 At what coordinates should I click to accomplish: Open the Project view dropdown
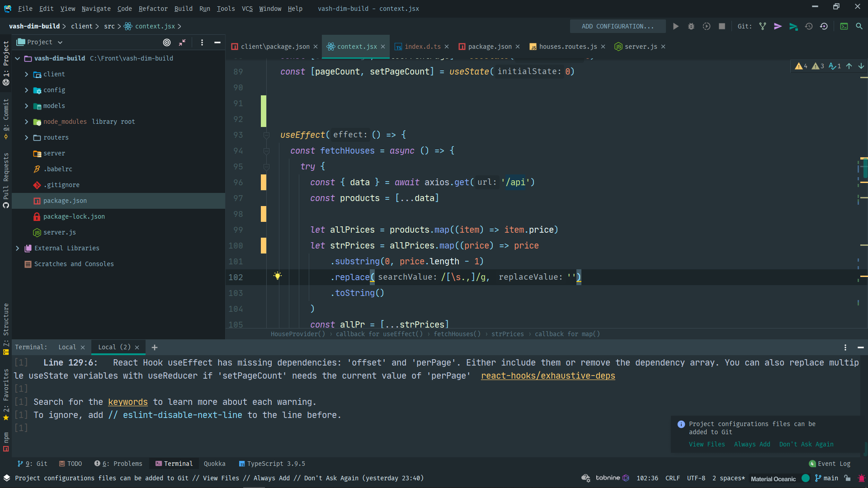pyautogui.click(x=60, y=42)
